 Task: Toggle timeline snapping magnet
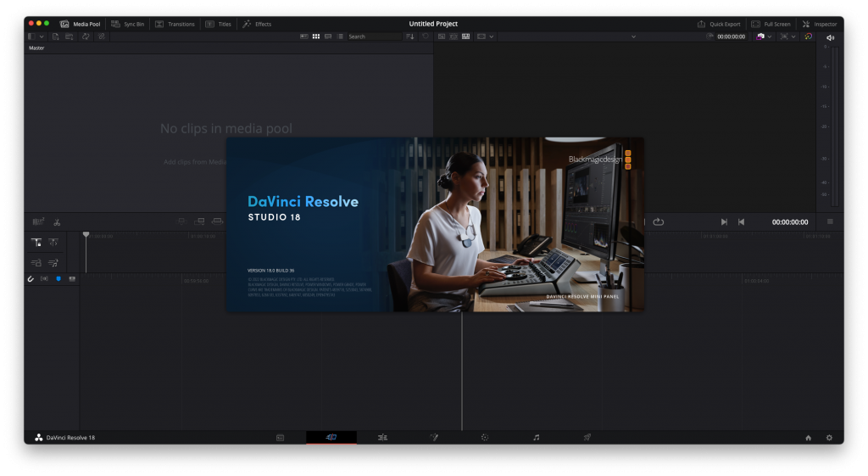coord(31,279)
